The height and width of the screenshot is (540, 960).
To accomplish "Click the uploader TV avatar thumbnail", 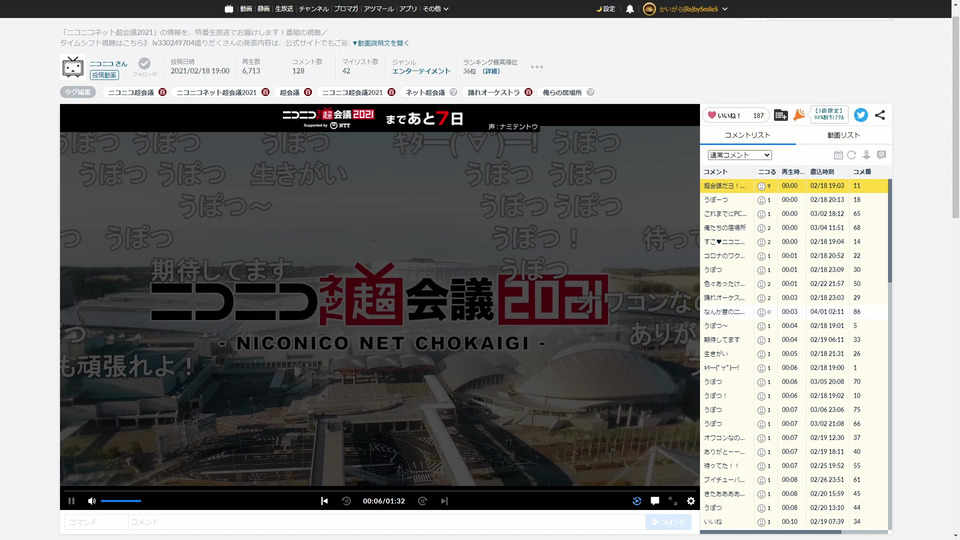I will (73, 67).
